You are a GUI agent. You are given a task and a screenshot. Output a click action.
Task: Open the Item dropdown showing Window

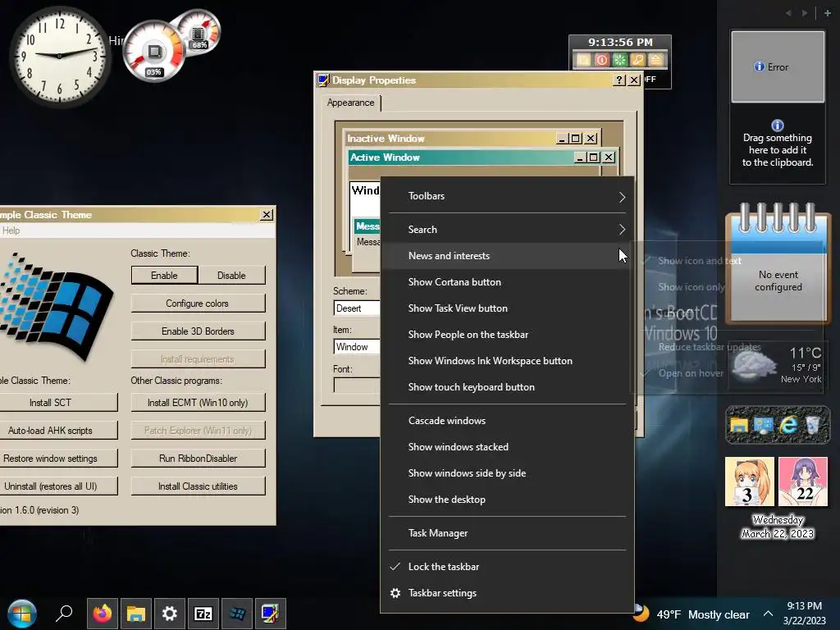tap(357, 347)
